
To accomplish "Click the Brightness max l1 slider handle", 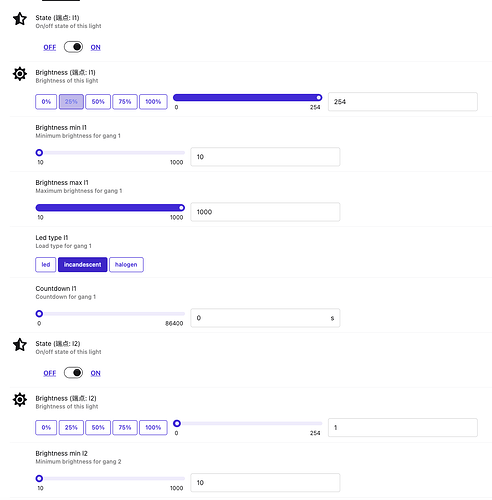I will pos(181,208).
